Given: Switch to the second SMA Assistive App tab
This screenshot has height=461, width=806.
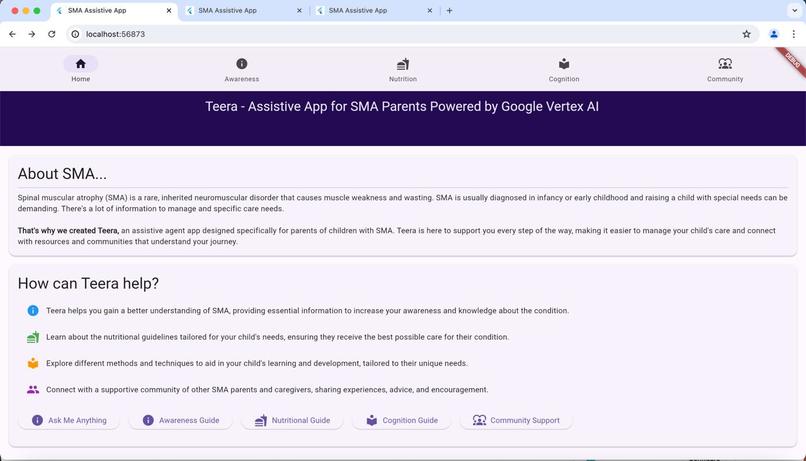Looking at the screenshot, I should 242,10.
